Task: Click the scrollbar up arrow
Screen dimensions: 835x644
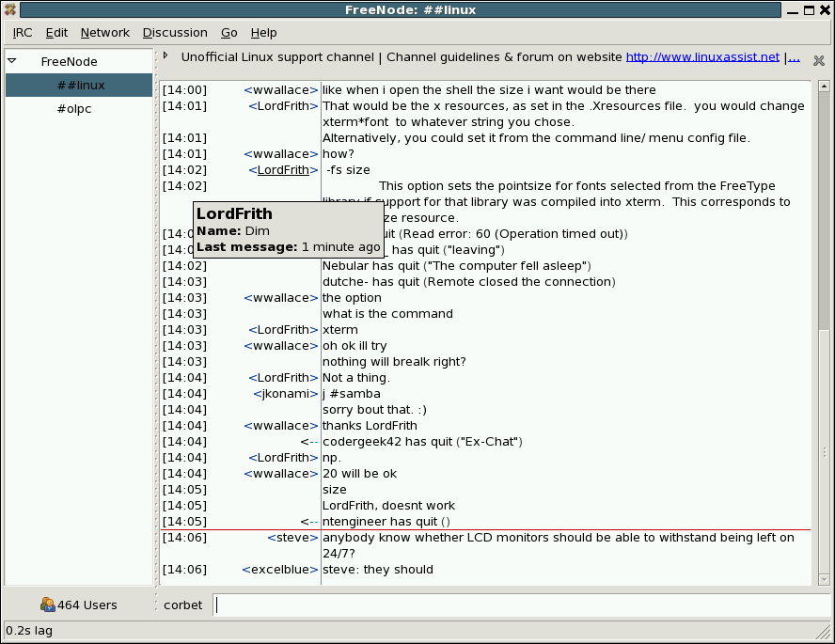Action: pos(824,86)
